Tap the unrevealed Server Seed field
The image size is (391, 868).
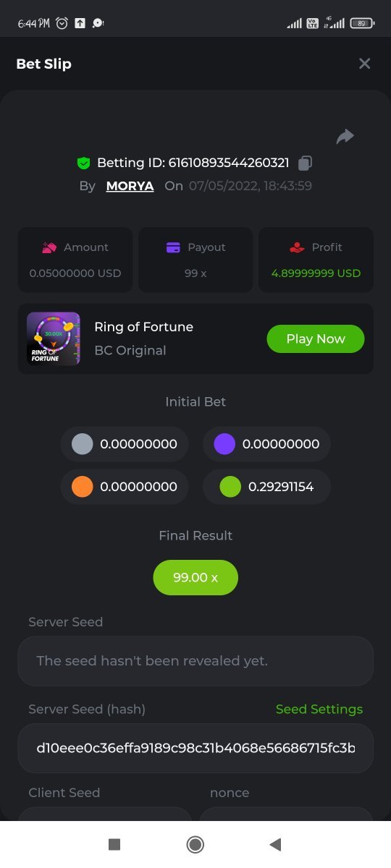[195, 660]
